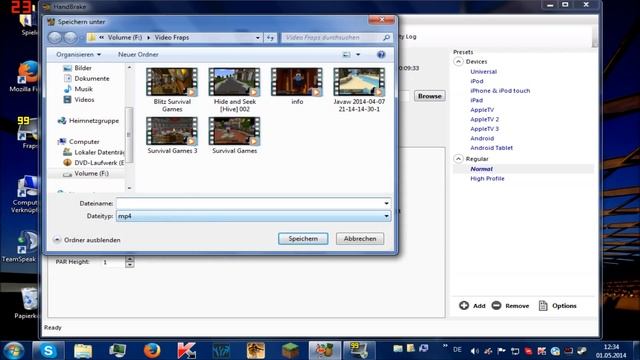
Task: Create a folder with Neuer Ordner
Action: (138, 55)
